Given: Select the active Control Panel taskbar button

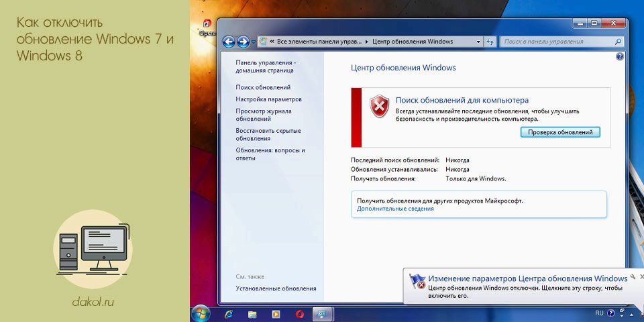Looking at the screenshot, I should pos(323,315).
